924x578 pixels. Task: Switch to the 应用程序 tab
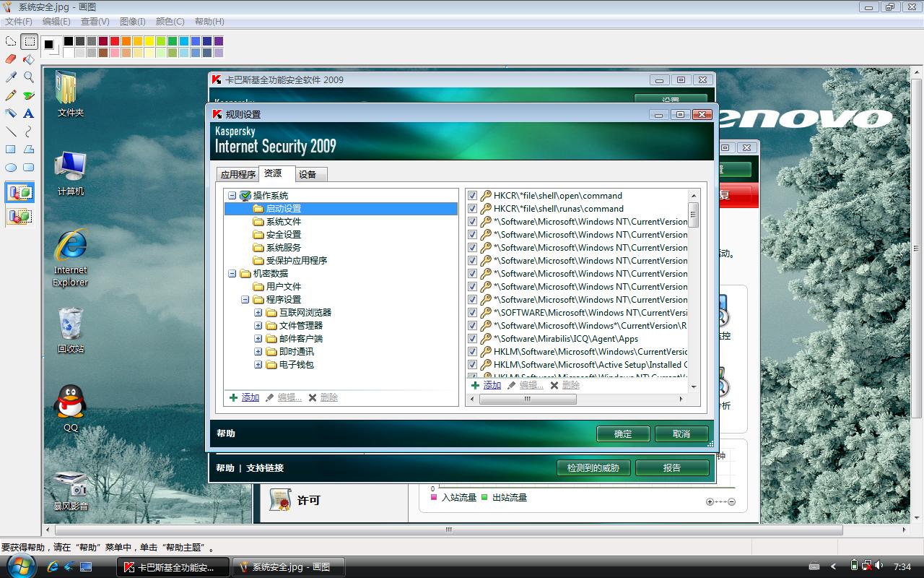237,174
